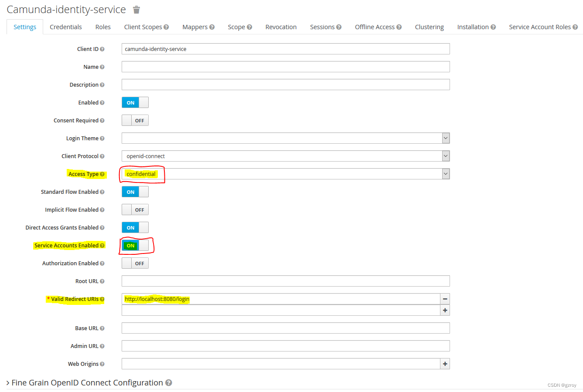Open the Service Account Roles tab
The image size is (583, 392).
pos(543,27)
